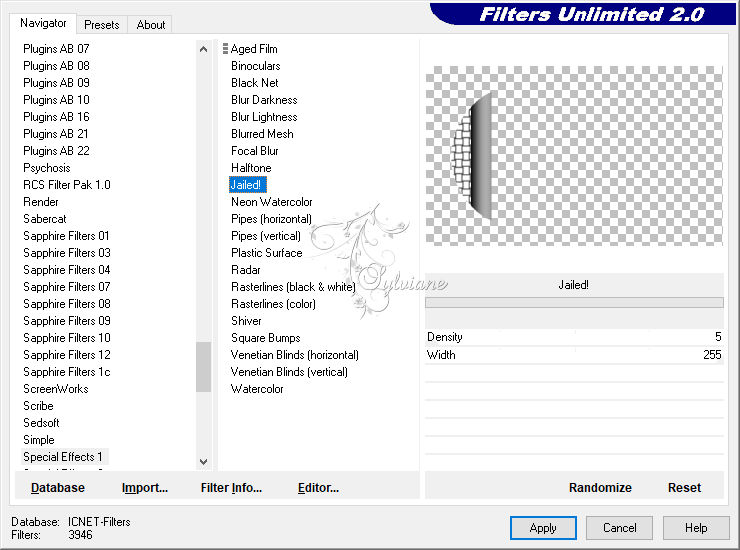This screenshot has height=550, width=740.
Task: Choose the Blur Lightness filter
Action: (264, 117)
